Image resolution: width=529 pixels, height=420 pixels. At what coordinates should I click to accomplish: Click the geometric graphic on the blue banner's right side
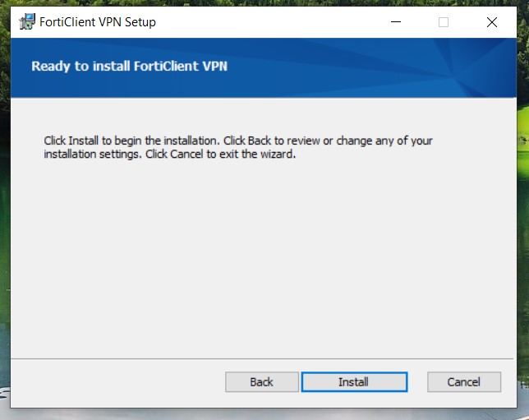[x=472, y=67]
